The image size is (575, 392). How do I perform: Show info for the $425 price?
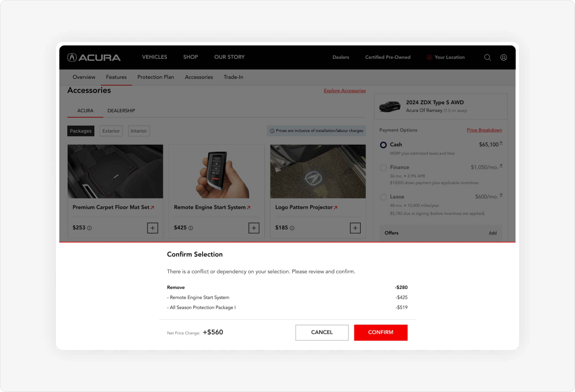pos(191,228)
